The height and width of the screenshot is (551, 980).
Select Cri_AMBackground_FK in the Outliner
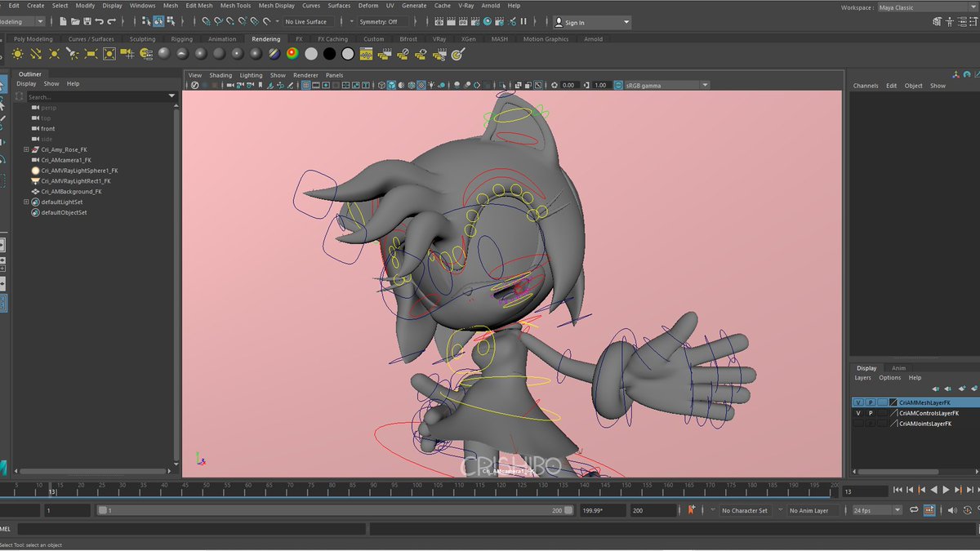click(71, 192)
